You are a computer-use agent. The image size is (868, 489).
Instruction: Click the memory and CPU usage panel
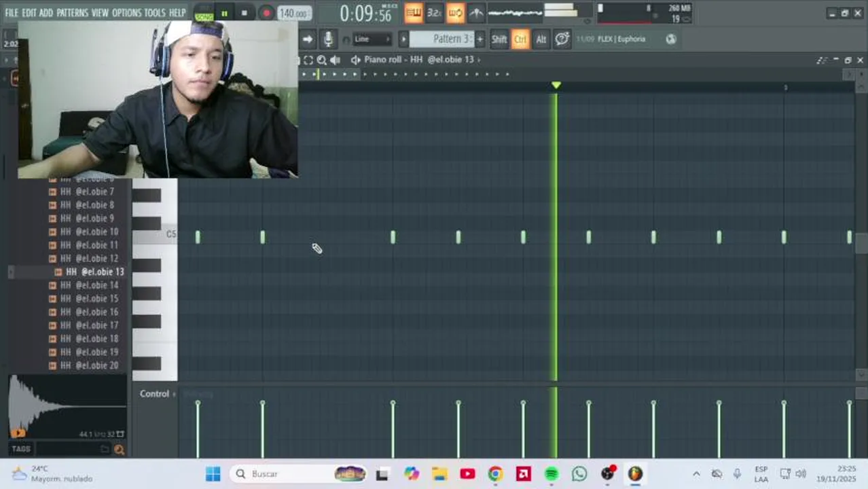(643, 13)
